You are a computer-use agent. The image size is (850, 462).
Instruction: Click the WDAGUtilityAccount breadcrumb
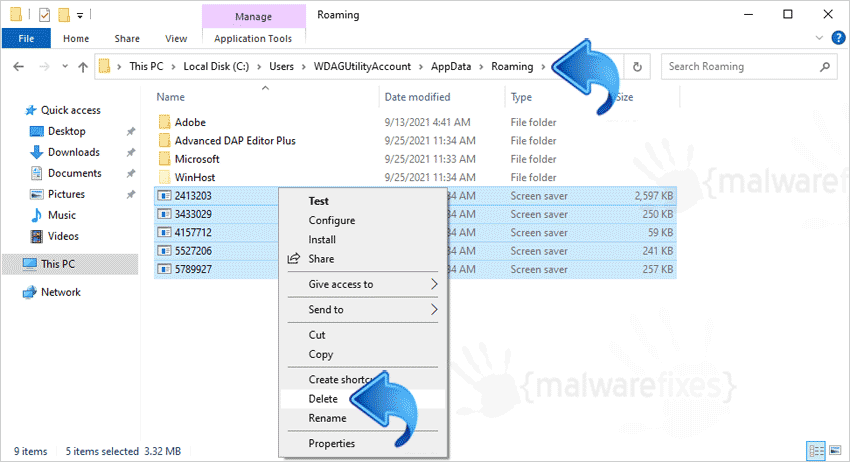point(362,66)
